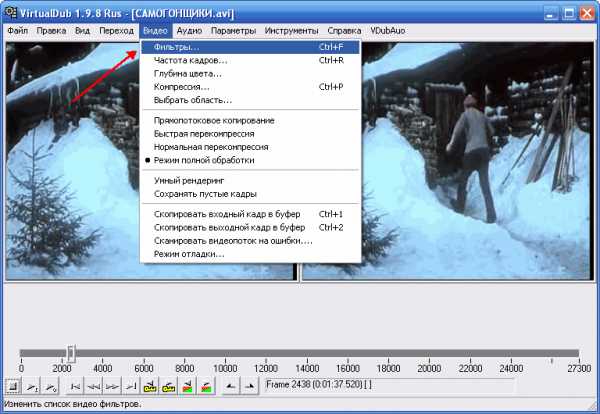Screen dimensions: 600x414
Task: Enable Прямопотоковое копирование mode
Action: tap(251, 121)
